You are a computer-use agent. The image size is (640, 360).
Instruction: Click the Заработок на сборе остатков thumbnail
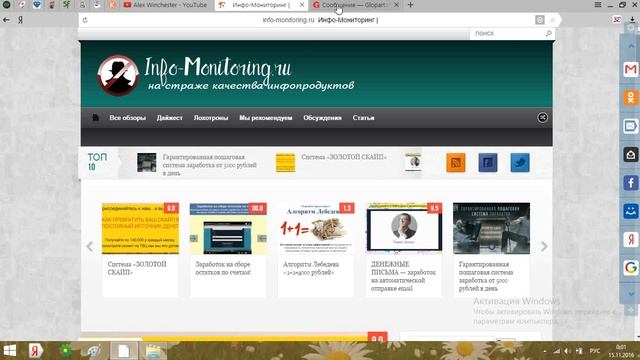228,228
